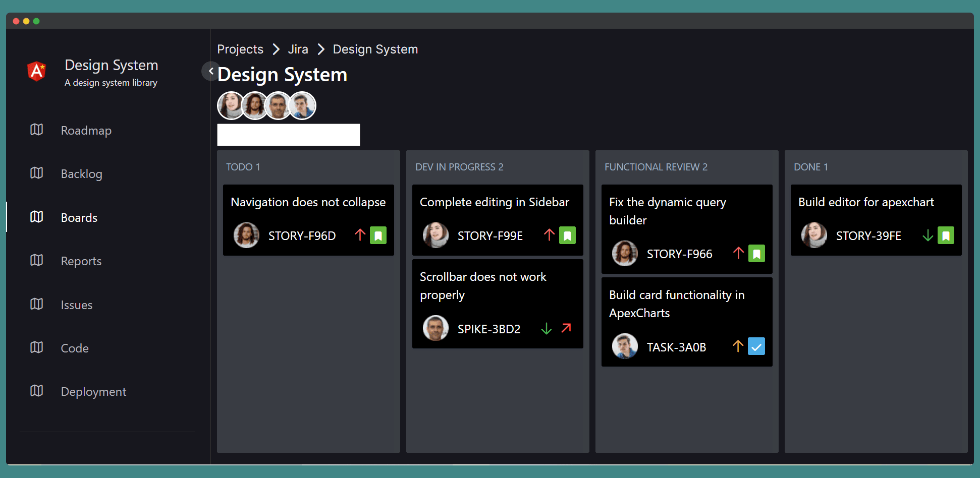The height and width of the screenshot is (478, 980).
Task: Click the assignee avatar on STORY-F966 card
Action: tap(625, 254)
